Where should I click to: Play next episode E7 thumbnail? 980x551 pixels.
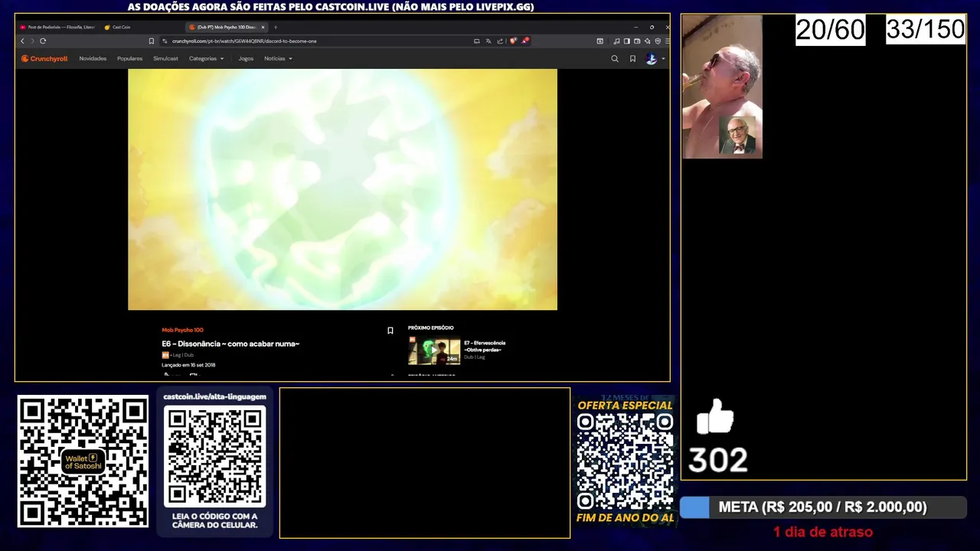click(x=434, y=350)
